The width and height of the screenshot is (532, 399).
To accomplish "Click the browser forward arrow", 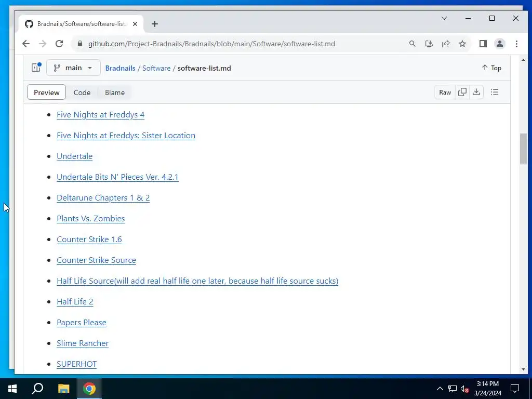I will tap(43, 44).
